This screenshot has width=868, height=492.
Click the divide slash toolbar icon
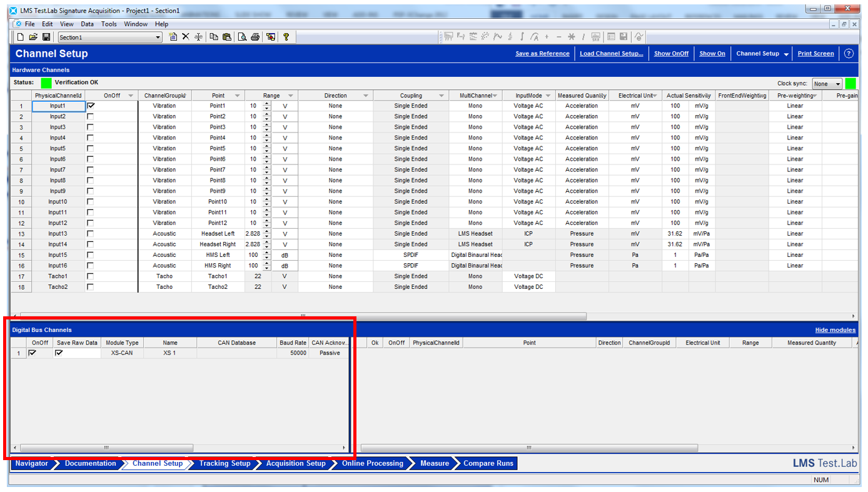click(x=583, y=37)
